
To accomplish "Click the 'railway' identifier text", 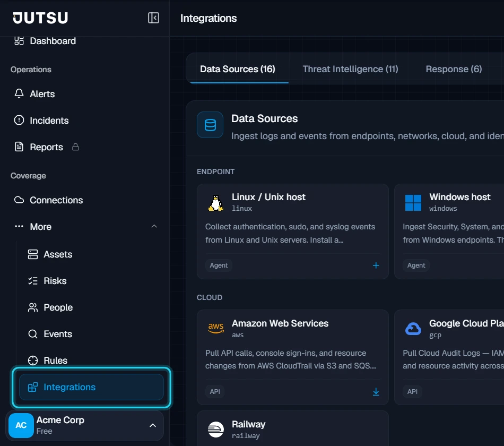I will (x=246, y=436).
